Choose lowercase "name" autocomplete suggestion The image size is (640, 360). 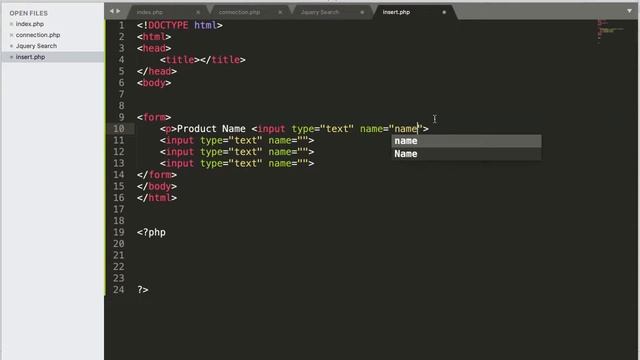click(467, 141)
